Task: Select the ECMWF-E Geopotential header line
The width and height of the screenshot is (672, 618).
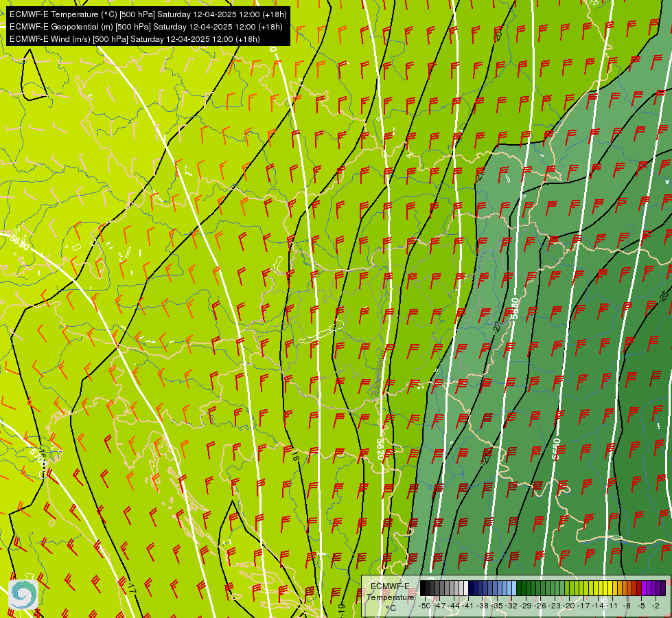Action: point(146,27)
